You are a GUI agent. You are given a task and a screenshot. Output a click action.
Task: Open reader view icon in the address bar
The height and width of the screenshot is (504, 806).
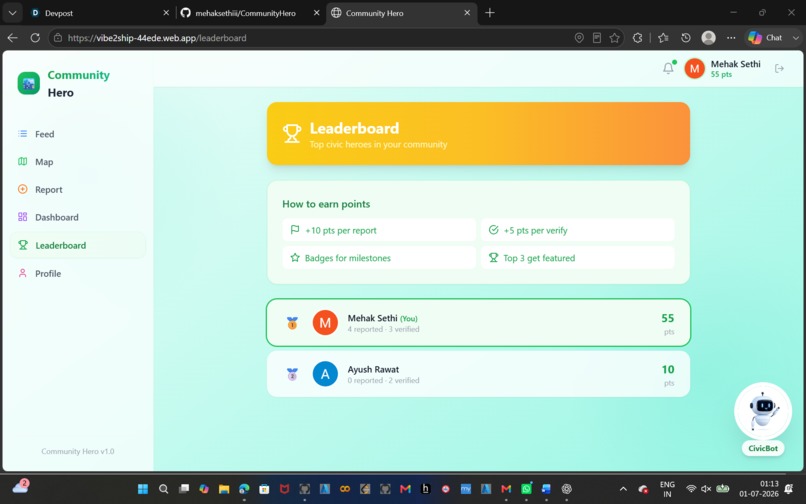pos(597,38)
